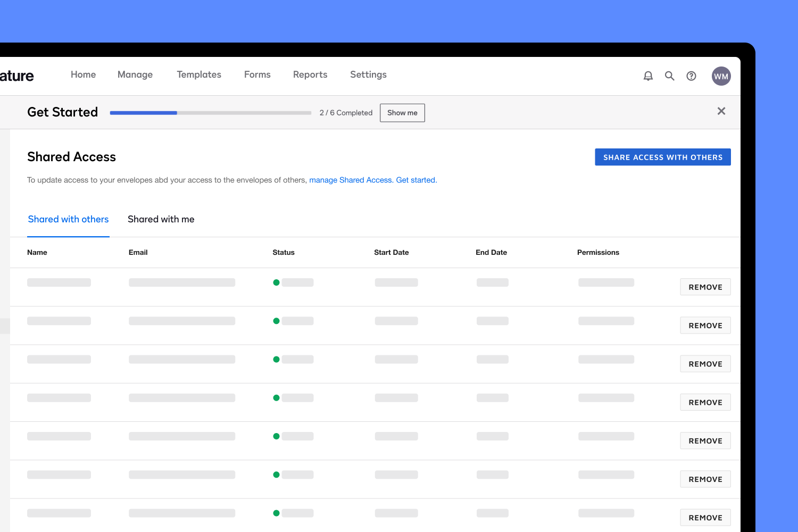The width and height of the screenshot is (798, 532).
Task: Go to Settings
Action: pos(368,74)
